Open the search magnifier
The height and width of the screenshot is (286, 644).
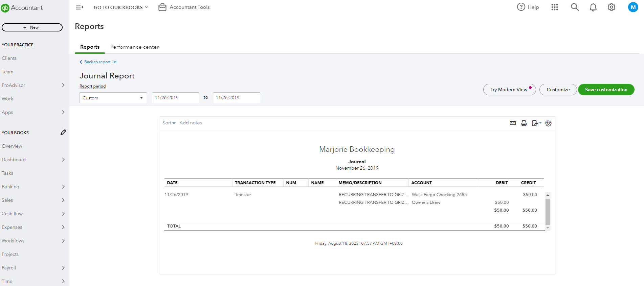(x=575, y=7)
